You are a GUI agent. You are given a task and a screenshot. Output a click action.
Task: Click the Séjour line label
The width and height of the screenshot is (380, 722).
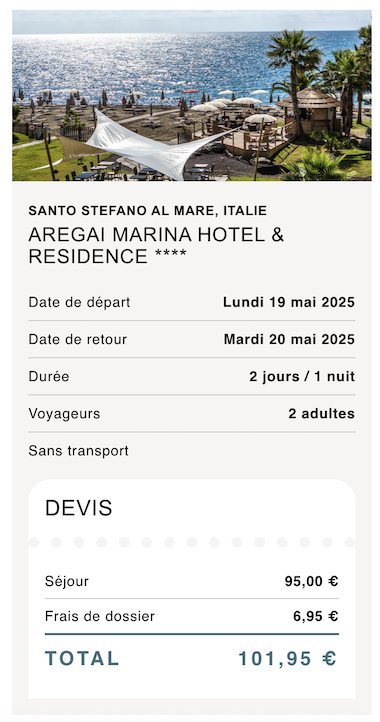click(67, 582)
